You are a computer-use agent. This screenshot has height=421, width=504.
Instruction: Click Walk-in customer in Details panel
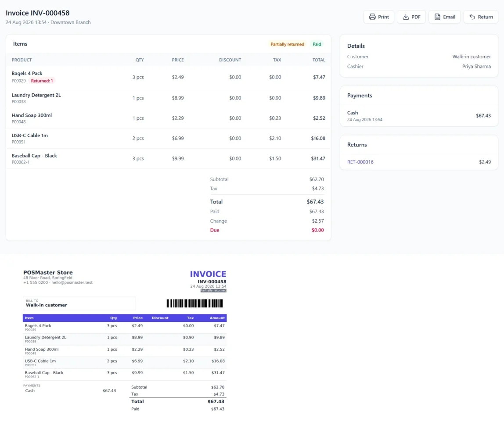pyautogui.click(x=471, y=57)
